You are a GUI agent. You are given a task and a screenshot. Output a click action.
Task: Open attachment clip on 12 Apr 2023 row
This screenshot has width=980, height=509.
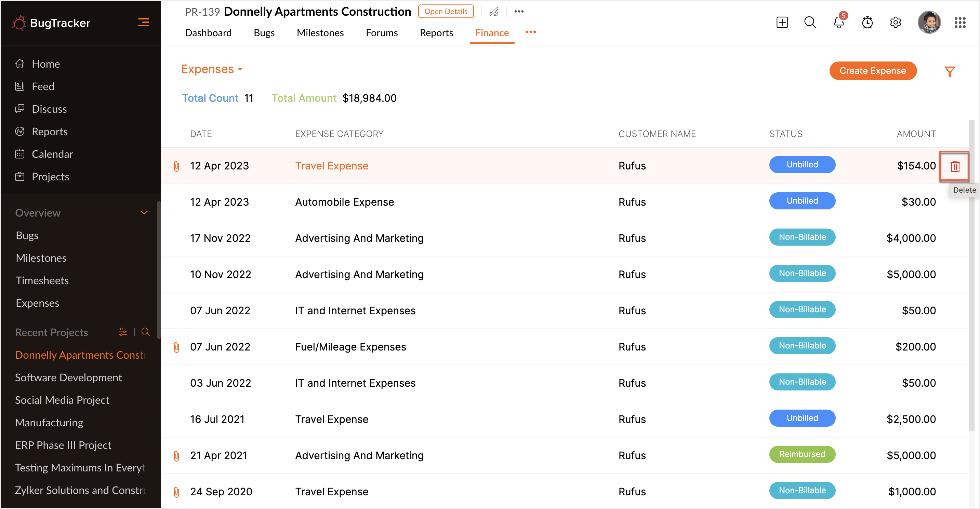[x=176, y=166]
